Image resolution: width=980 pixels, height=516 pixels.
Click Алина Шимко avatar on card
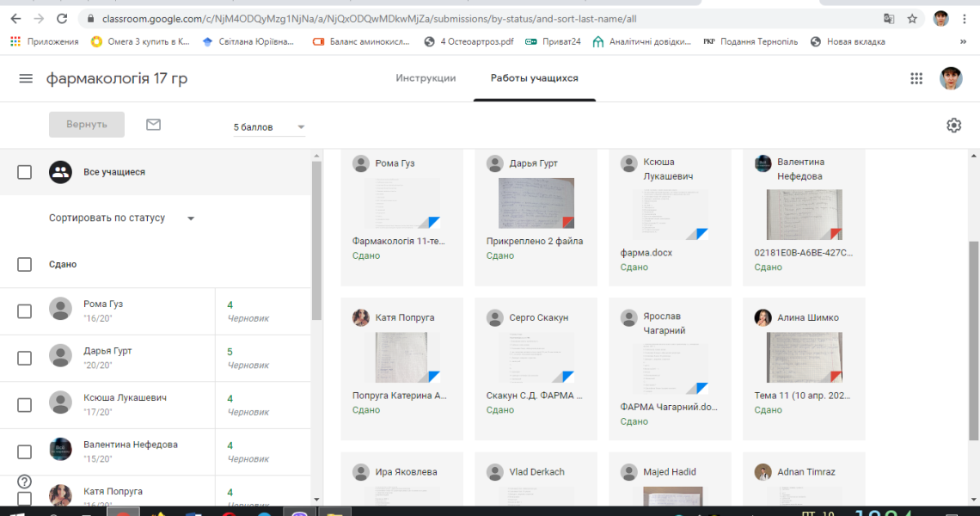click(763, 317)
